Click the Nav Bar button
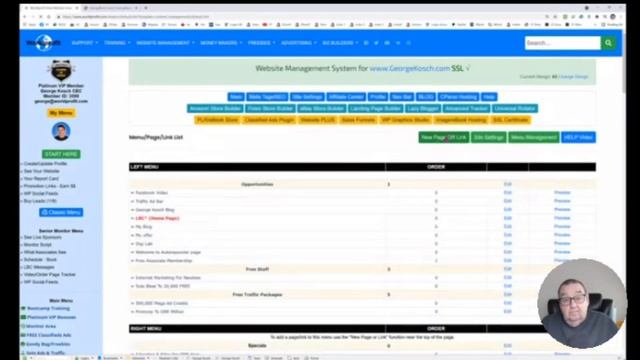The height and width of the screenshot is (360, 640). [x=401, y=97]
